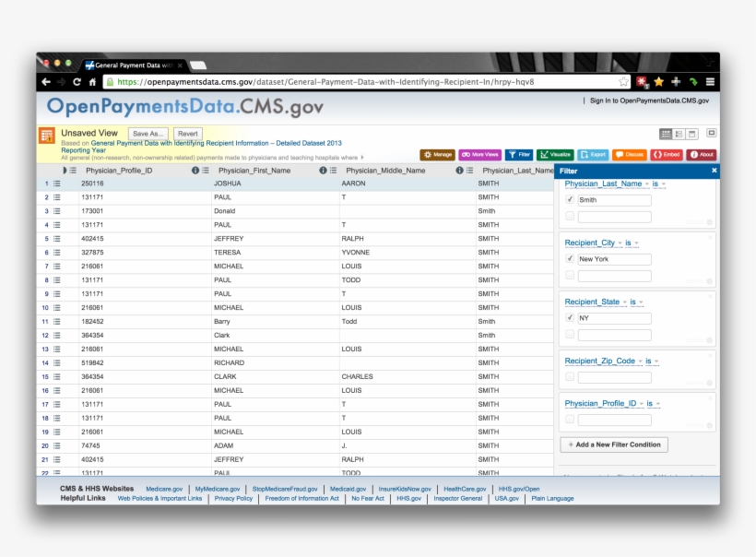Click Add a New Filter Condition

(x=614, y=444)
